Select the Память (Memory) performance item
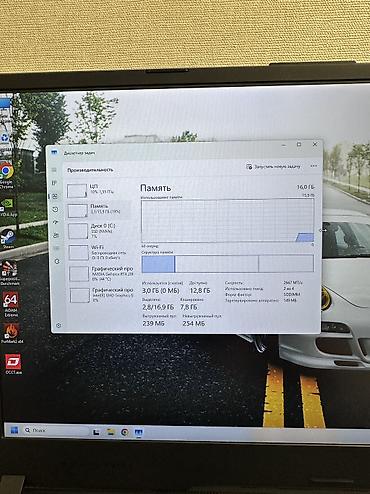The width and height of the screenshot is (370, 494). click(x=99, y=211)
